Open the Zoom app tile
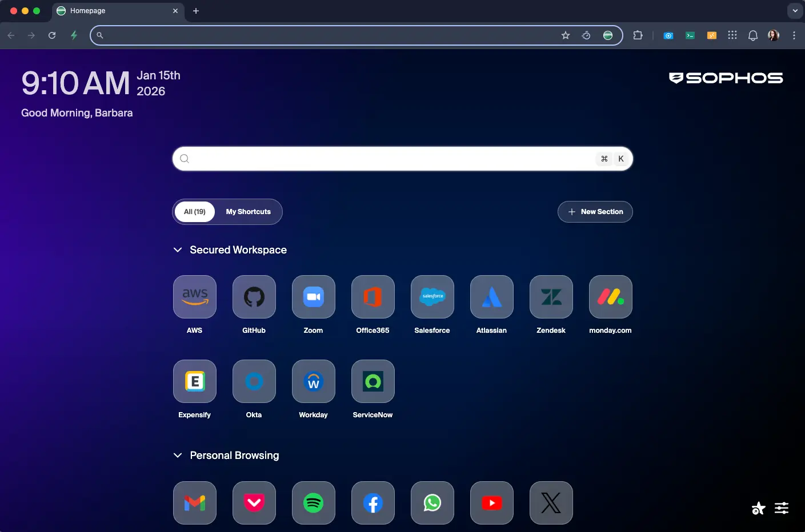This screenshot has width=805, height=532. click(314, 297)
